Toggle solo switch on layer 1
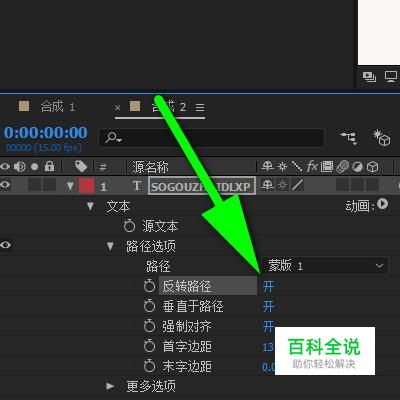This screenshot has width=400, height=400. (34, 185)
